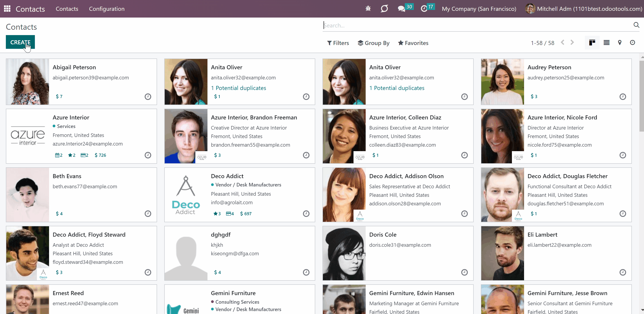
Task: Open the Mitchell Adm user menu
Action: click(x=583, y=9)
